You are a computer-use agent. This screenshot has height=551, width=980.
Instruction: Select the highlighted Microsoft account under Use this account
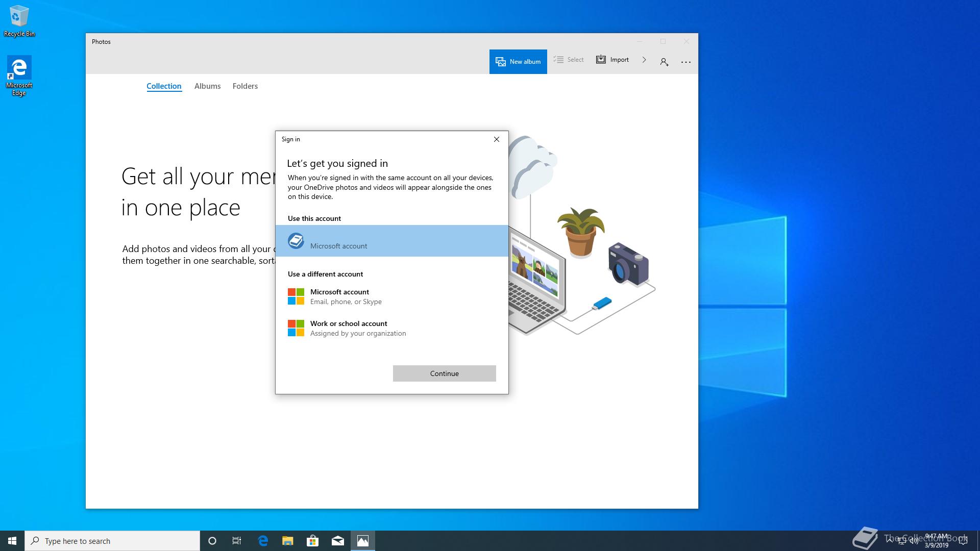[x=392, y=241]
